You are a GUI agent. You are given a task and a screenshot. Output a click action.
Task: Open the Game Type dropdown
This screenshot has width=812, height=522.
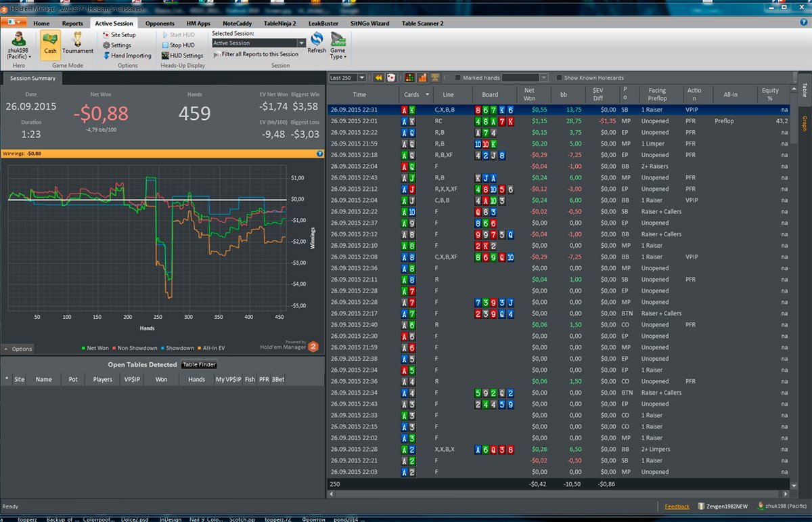(x=338, y=45)
